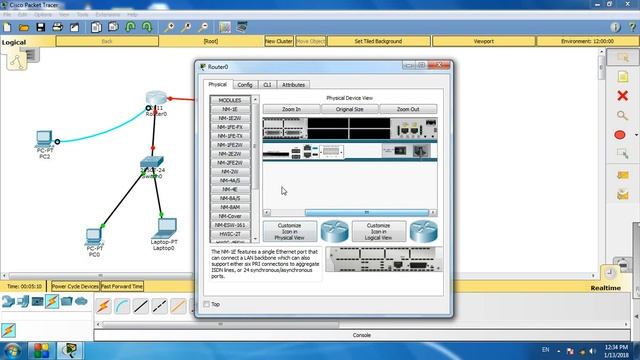Select the Inspect magnifier tool
This screenshot has width=640, height=360.
tap(622, 116)
